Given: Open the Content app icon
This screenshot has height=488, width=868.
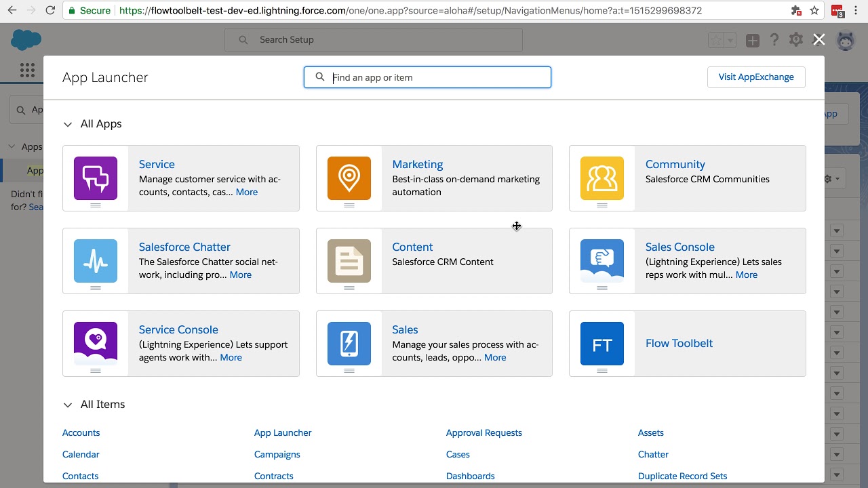Looking at the screenshot, I should [x=349, y=261].
